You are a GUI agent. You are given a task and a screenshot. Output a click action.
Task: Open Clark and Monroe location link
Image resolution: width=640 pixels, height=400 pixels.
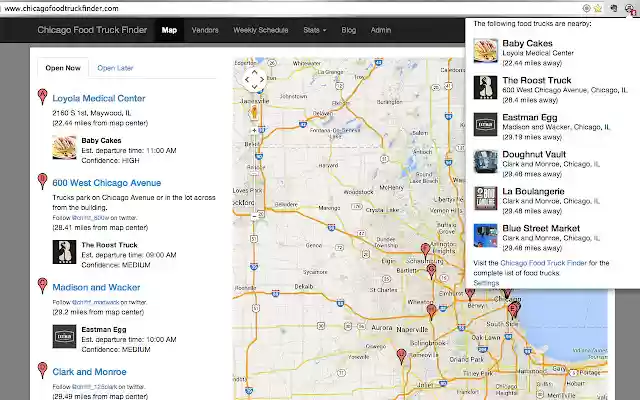(x=89, y=372)
